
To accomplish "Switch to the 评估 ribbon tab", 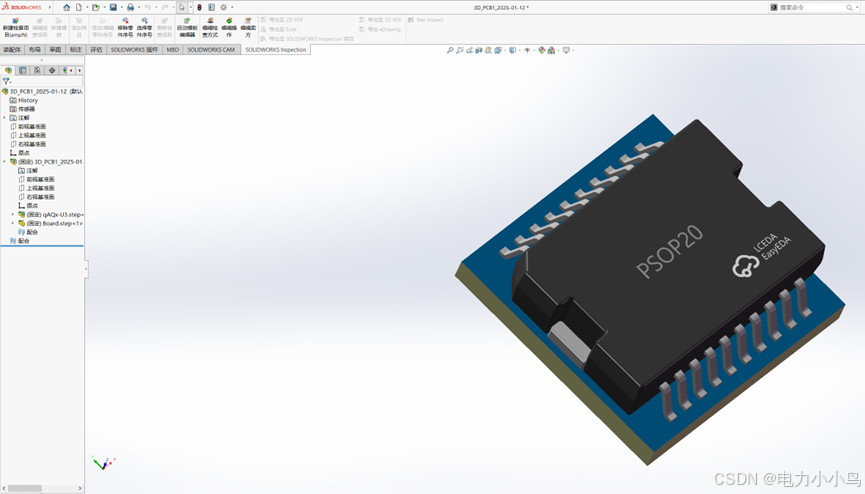I will tap(96, 50).
